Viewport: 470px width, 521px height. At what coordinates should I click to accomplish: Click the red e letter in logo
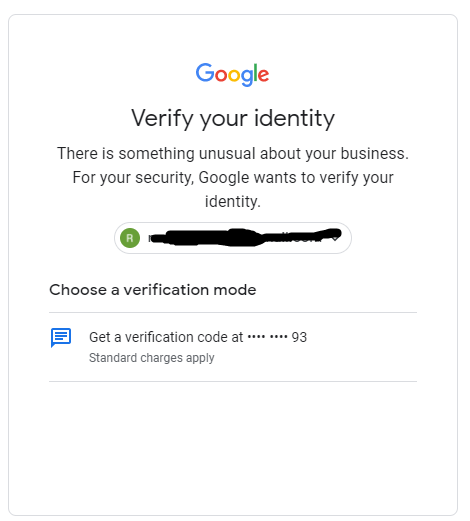(x=263, y=75)
